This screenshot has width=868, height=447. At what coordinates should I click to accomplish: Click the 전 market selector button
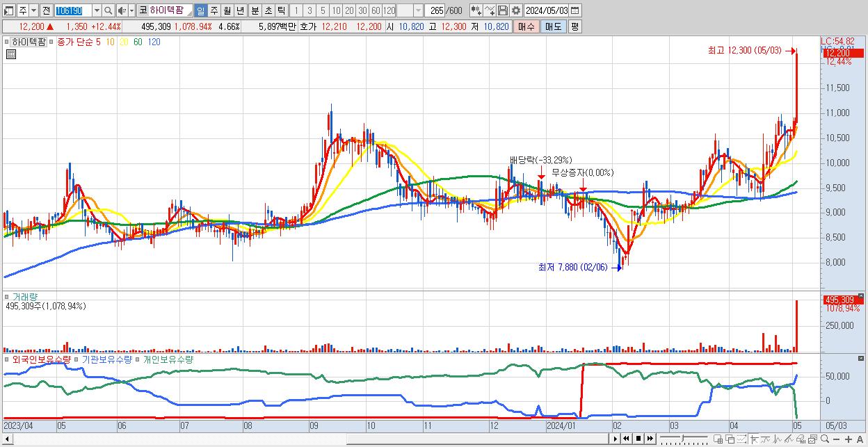point(46,10)
